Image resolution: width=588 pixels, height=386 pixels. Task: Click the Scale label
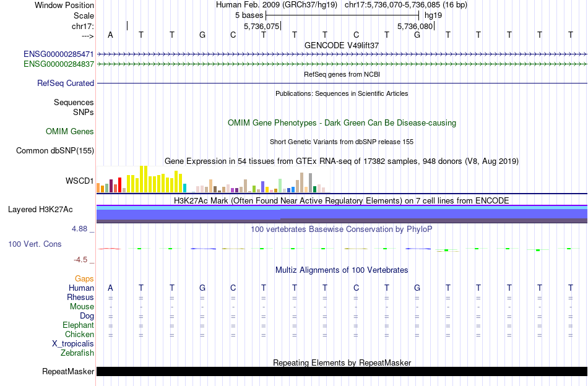84,15
